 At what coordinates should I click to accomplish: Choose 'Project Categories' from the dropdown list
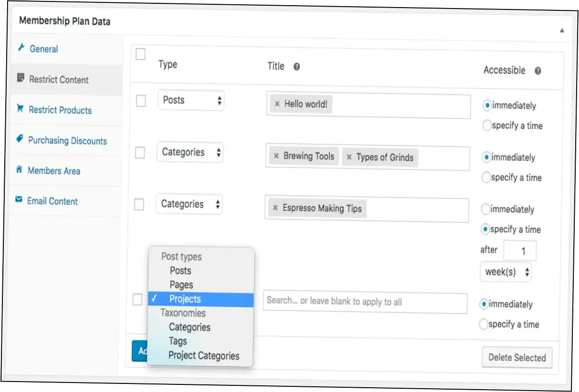(x=204, y=356)
